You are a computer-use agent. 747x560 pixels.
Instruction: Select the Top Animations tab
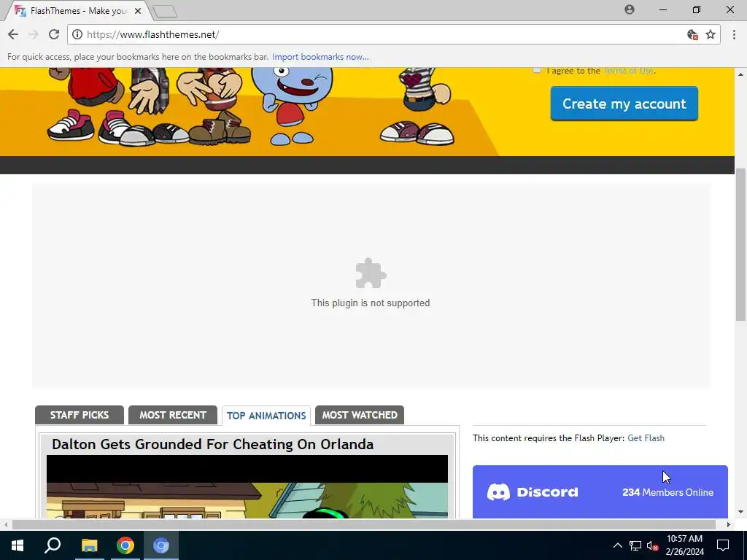tap(266, 415)
